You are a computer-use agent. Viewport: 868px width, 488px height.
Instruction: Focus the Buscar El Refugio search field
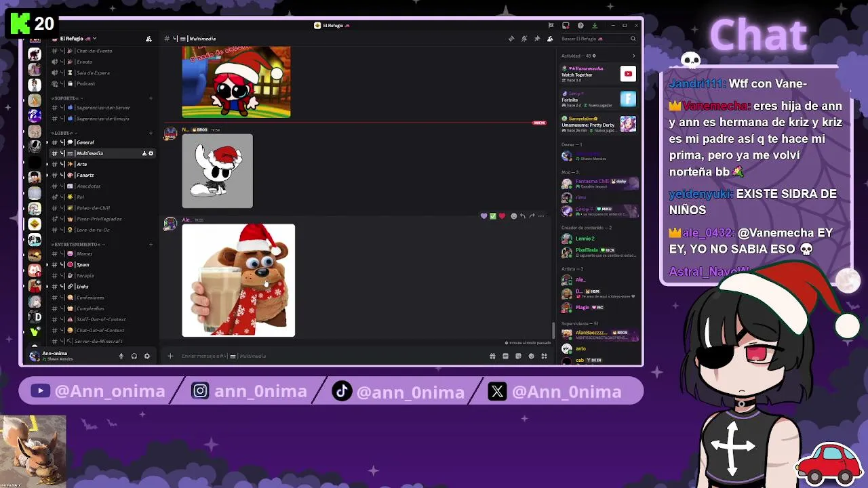pos(598,39)
